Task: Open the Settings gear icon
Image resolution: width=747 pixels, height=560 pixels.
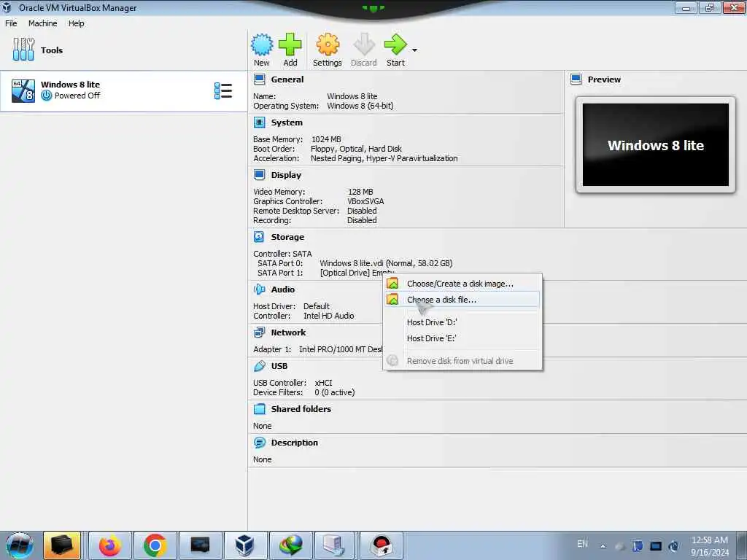Action: (328, 44)
